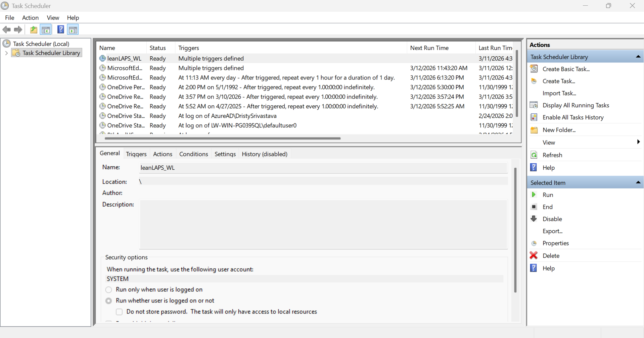Viewport: 644px width, 338px height.
Task: Click the Properties clock icon
Action: pos(534,243)
